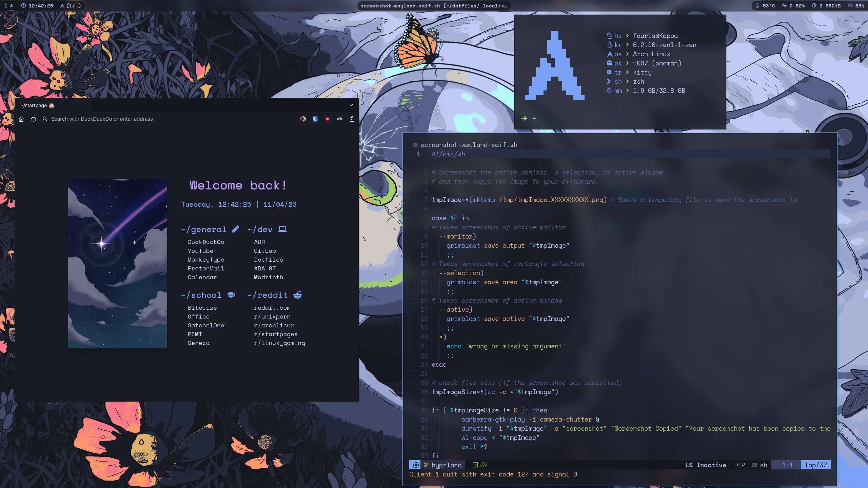Screen dimensions: 868x488
Task: Reload the startpage in the browser
Action: 34,119
